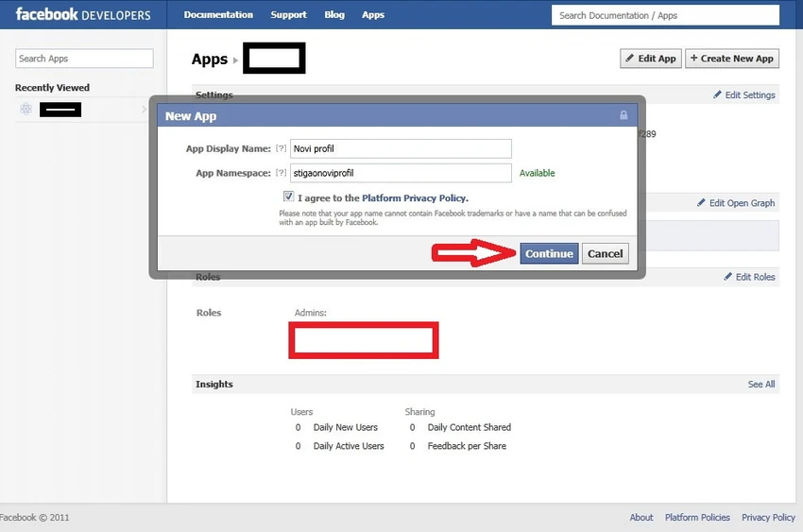Click the Continue button
The width and height of the screenshot is (803, 532).
point(549,253)
